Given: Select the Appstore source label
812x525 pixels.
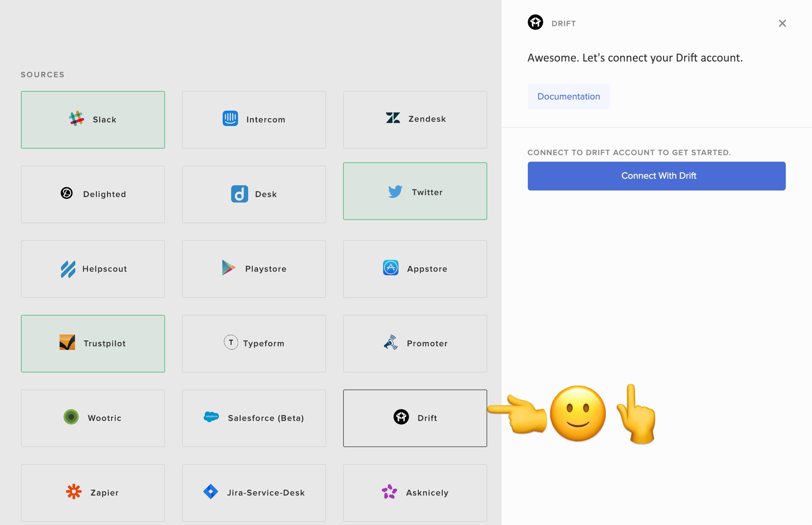Looking at the screenshot, I should coord(427,269).
